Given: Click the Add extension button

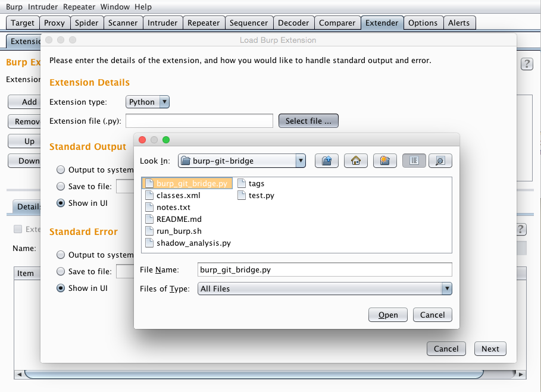Looking at the screenshot, I should point(24,102).
